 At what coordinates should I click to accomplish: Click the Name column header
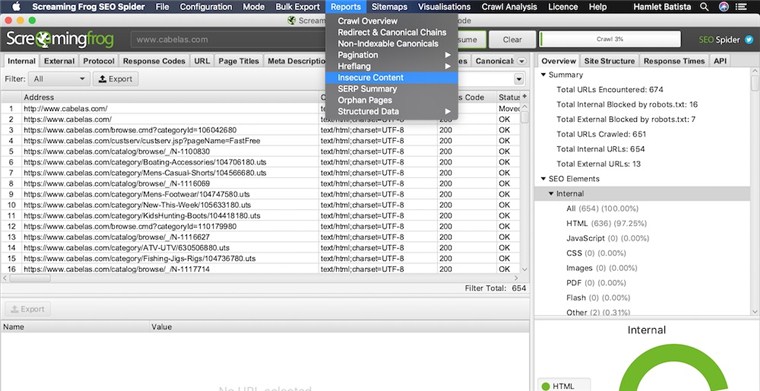[75, 327]
